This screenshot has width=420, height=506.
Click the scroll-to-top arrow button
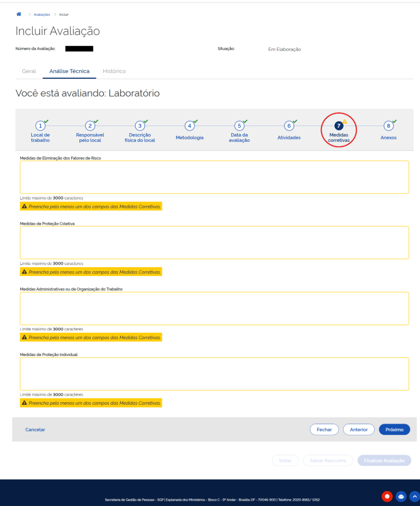click(414, 496)
